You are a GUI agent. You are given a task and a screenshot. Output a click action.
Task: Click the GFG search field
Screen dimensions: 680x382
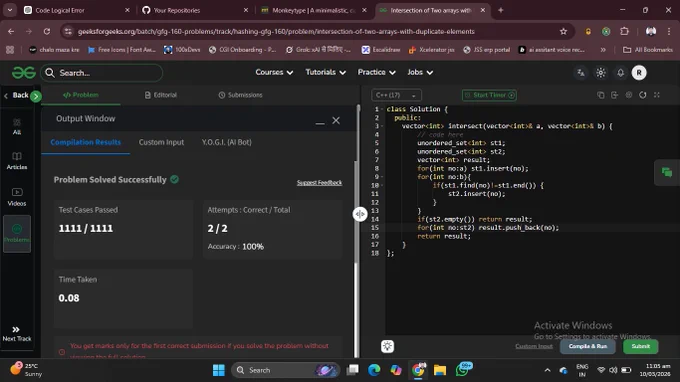pyautogui.click(x=102, y=73)
